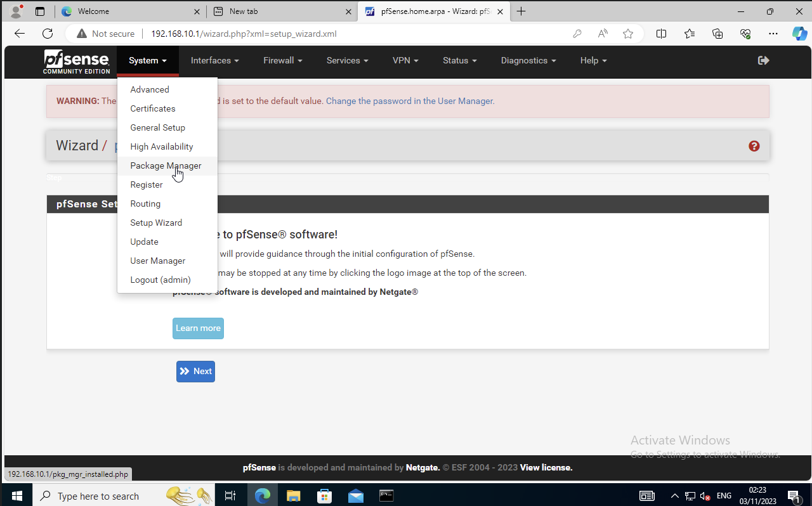Image resolution: width=812 pixels, height=506 pixels.
Task: Show hidden system tray icons
Action: (x=674, y=496)
